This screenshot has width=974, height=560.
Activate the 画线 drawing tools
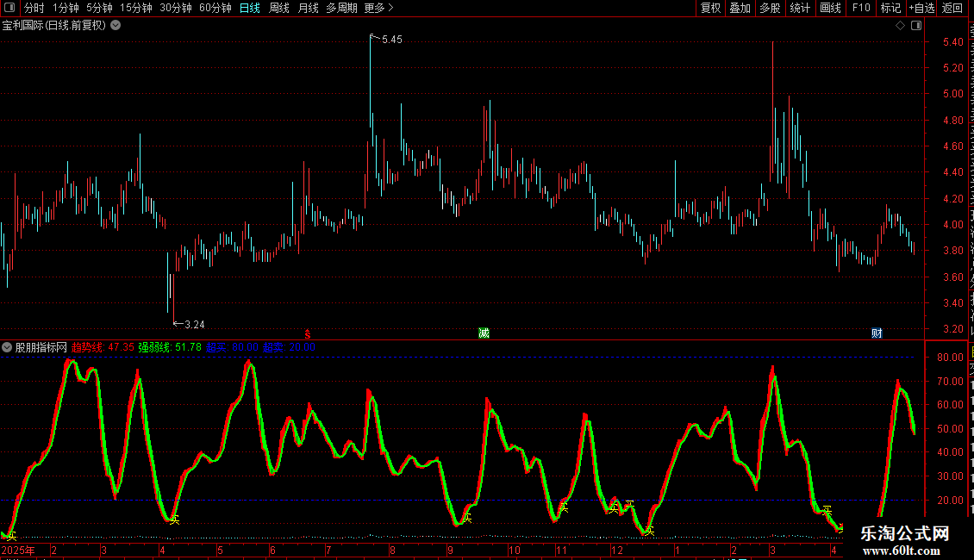coord(831,8)
